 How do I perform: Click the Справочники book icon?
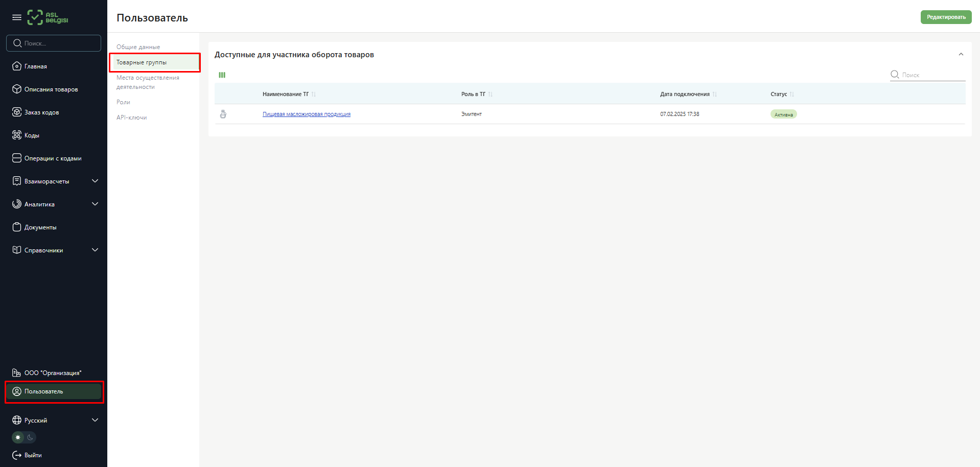pos(17,250)
